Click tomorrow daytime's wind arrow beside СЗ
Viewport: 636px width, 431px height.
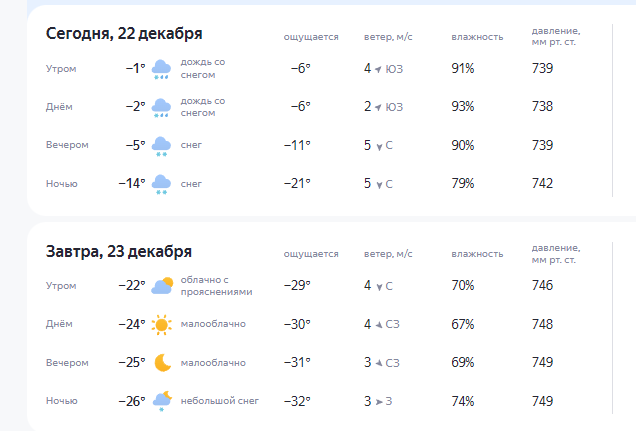coord(378,324)
